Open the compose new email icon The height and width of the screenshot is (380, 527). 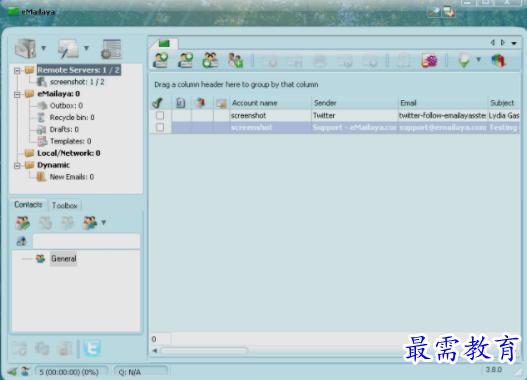[68, 49]
